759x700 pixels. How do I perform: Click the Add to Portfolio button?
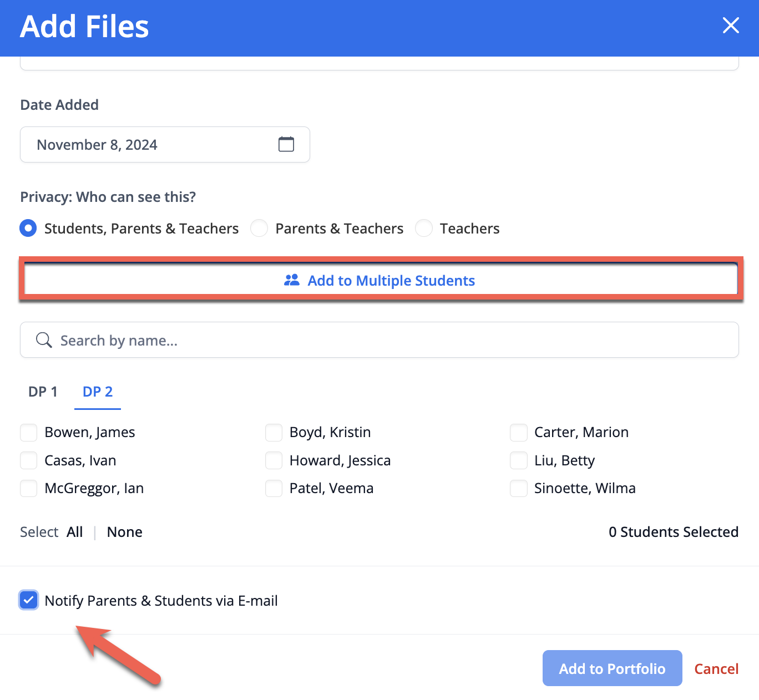[x=612, y=668]
